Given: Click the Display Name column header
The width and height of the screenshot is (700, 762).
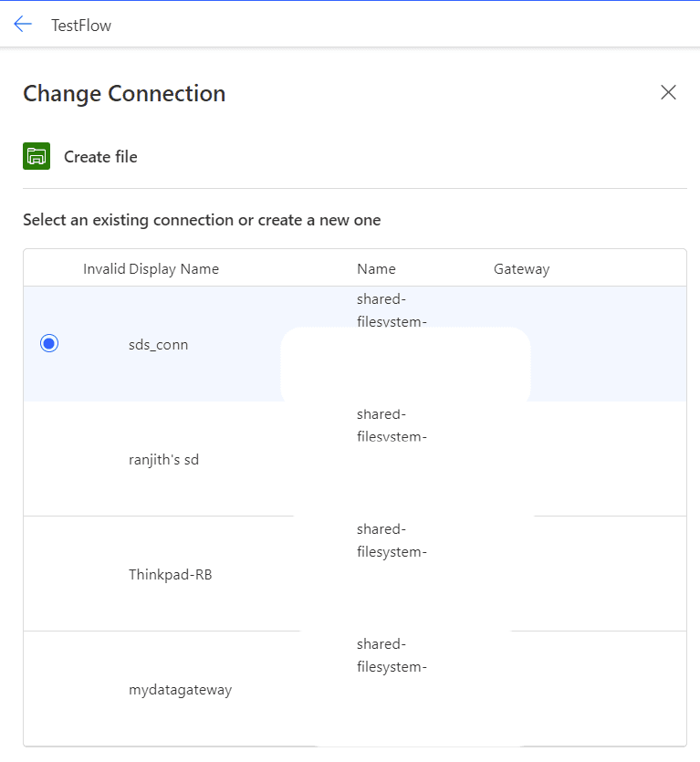Looking at the screenshot, I should pyautogui.click(x=174, y=268).
